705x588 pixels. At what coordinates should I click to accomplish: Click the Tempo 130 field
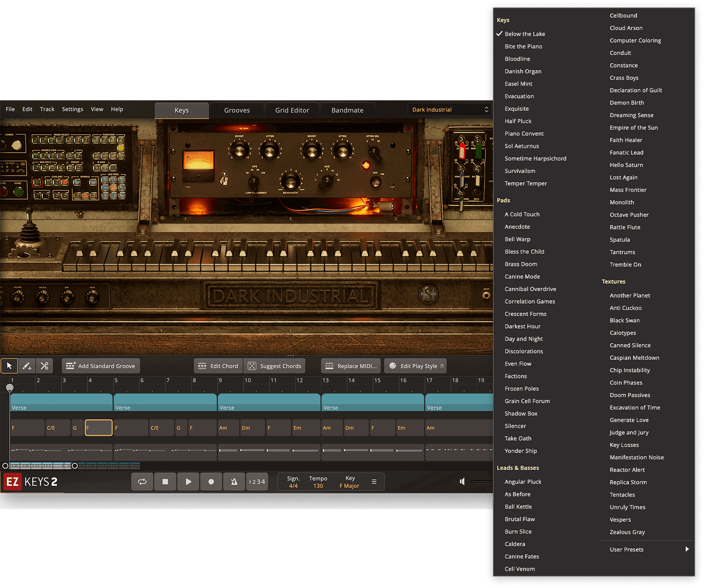(318, 482)
